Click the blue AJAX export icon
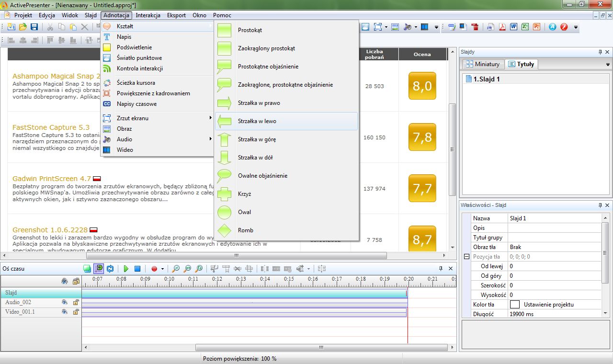This screenshot has width=613, height=364. click(x=552, y=27)
